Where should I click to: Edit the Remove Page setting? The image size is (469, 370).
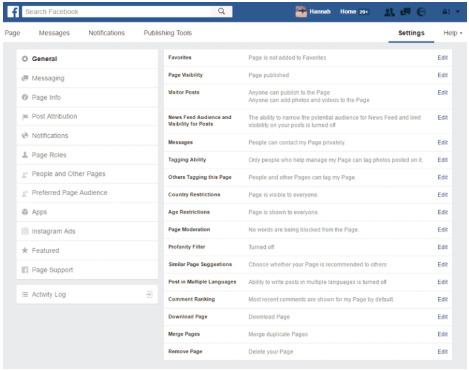(x=443, y=352)
